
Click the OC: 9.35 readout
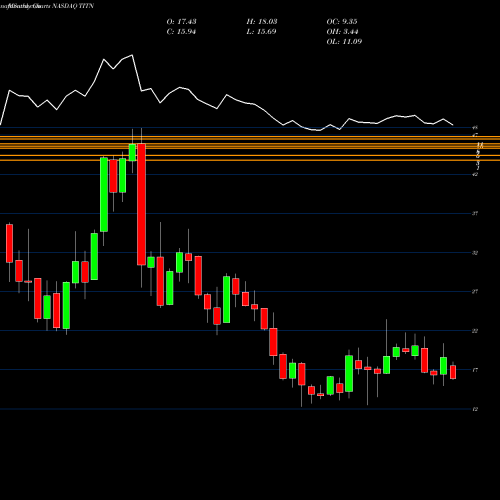pyautogui.click(x=342, y=22)
